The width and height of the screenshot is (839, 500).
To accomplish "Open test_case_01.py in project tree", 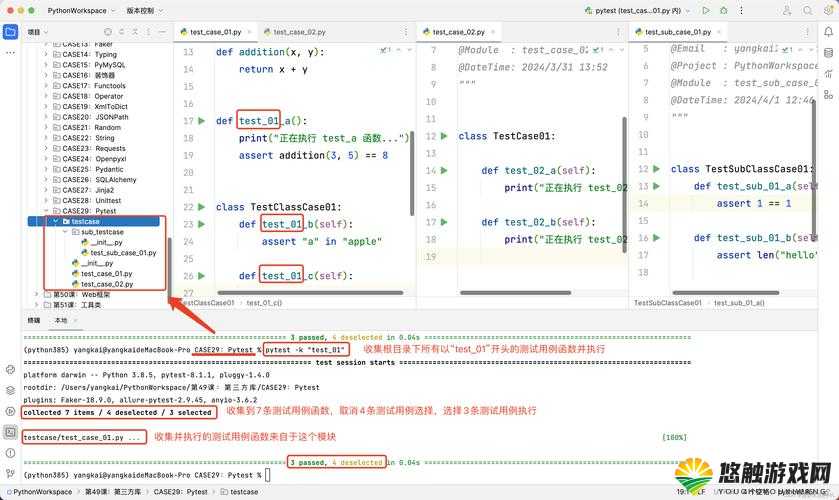I will pos(106,274).
